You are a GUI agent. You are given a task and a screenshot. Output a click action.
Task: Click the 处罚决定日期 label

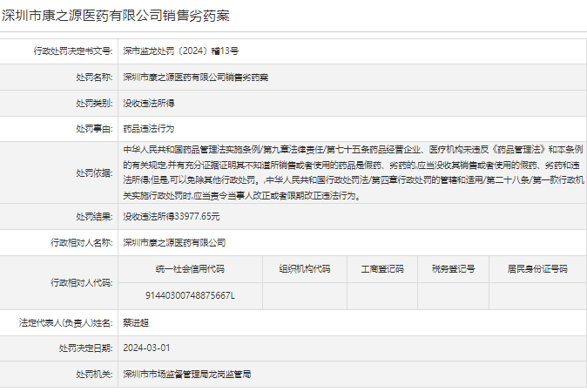pos(85,348)
